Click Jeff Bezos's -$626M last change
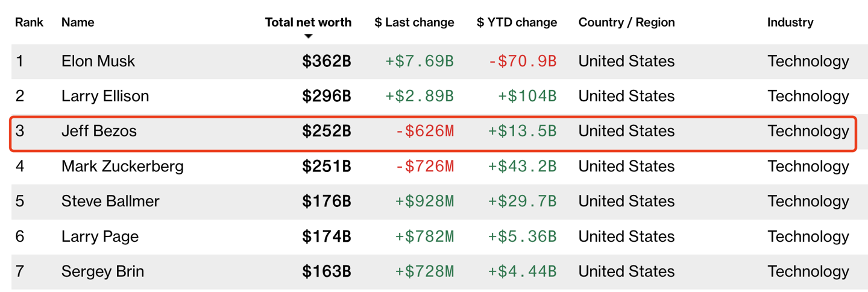Screen dimensions: 868x292 tap(424, 131)
